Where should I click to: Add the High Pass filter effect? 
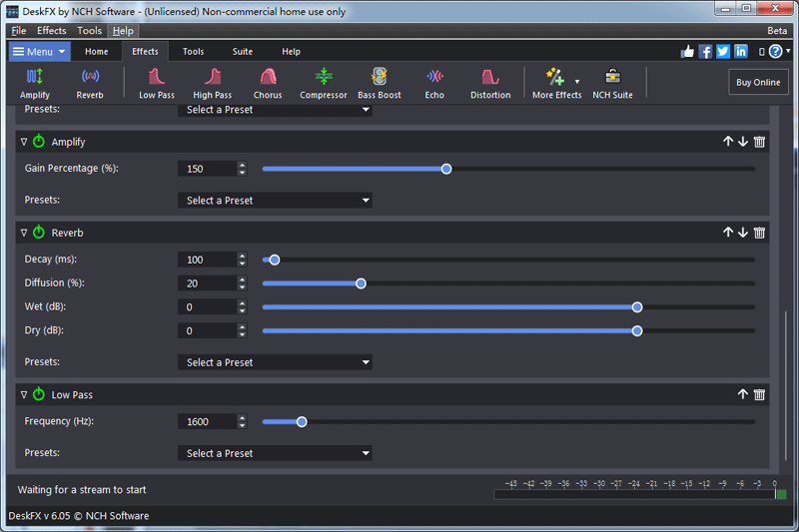(212, 84)
